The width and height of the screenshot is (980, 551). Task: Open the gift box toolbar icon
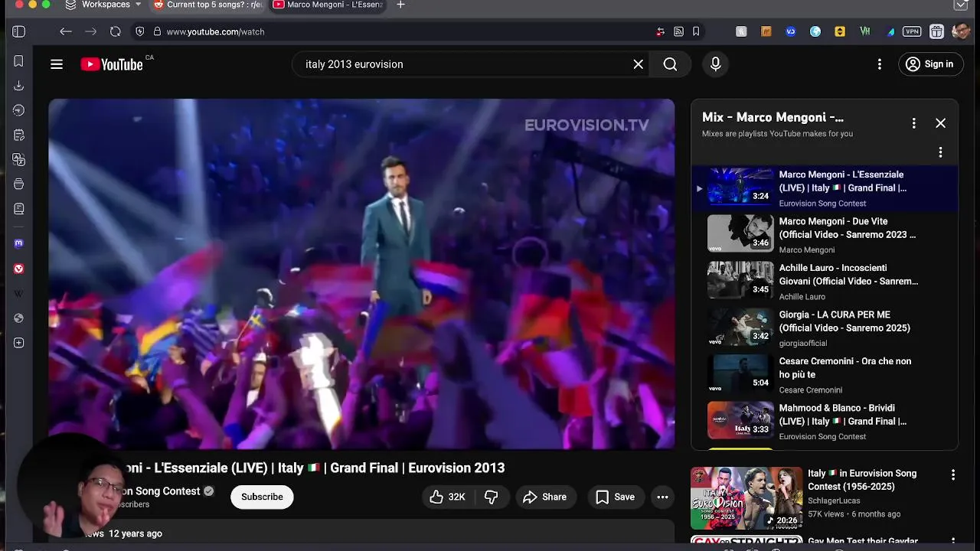click(x=936, y=31)
